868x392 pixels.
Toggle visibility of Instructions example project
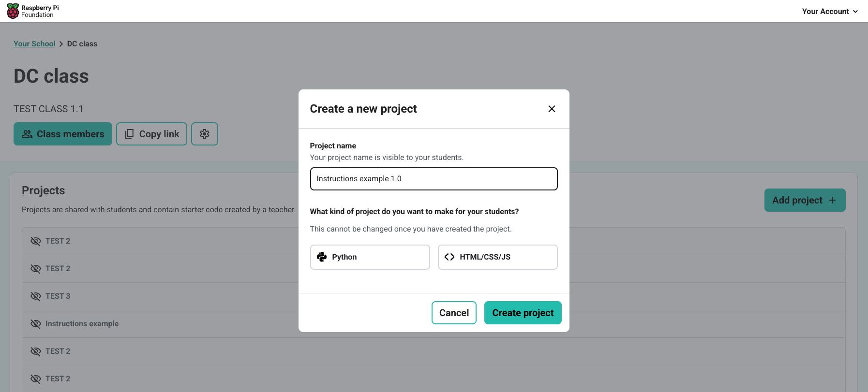point(35,324)
